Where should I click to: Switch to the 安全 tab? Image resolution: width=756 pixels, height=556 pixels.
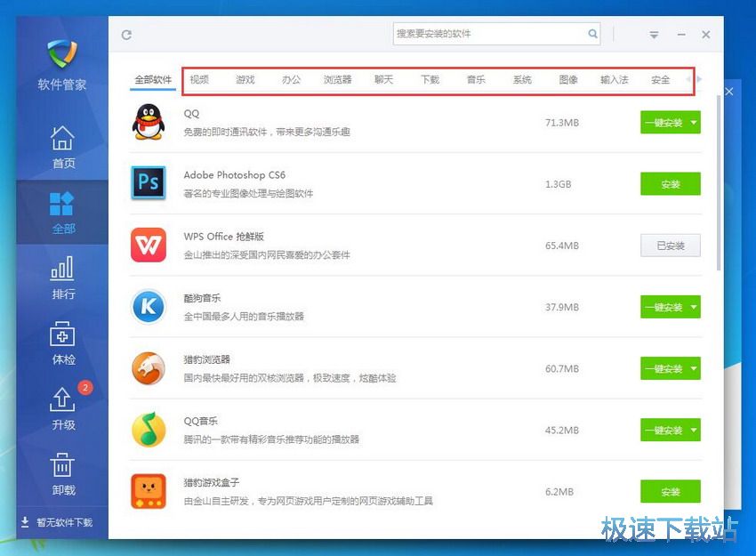pos(660,80)
